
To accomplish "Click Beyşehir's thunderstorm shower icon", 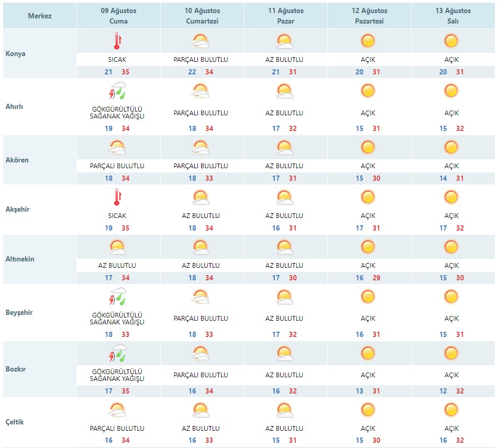I will (x=117, y=297).
